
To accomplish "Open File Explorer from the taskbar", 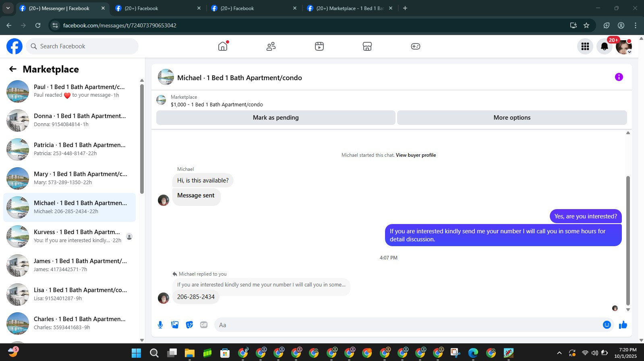I will coord(190,353).
